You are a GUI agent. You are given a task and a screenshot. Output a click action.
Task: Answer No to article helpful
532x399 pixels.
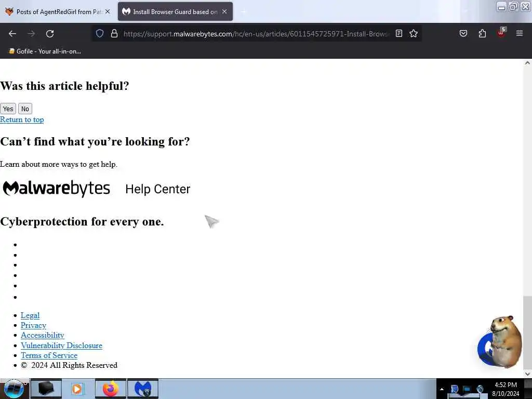[25, 109]
